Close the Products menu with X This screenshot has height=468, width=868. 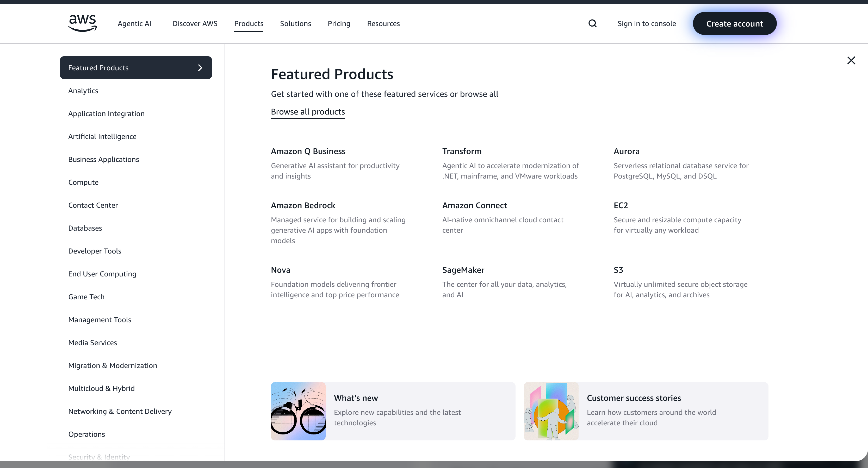[851, 60]
